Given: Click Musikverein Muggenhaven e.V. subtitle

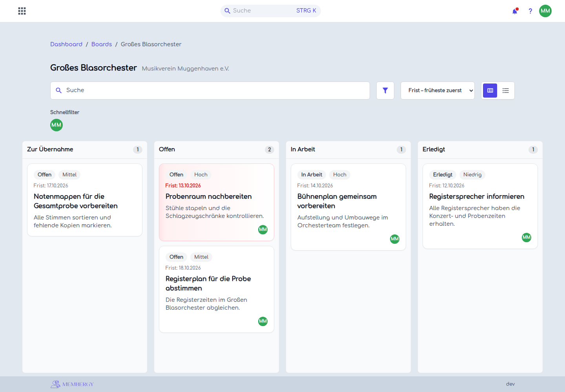Looking at the screenshot, I should tap(186, 69).
